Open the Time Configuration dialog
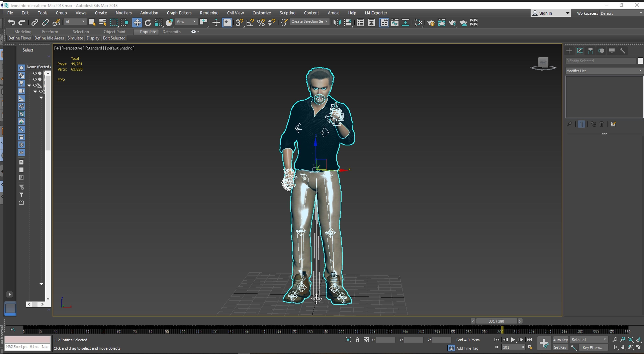The width and height of the screenshot is (644, 354). coord(530,347)
